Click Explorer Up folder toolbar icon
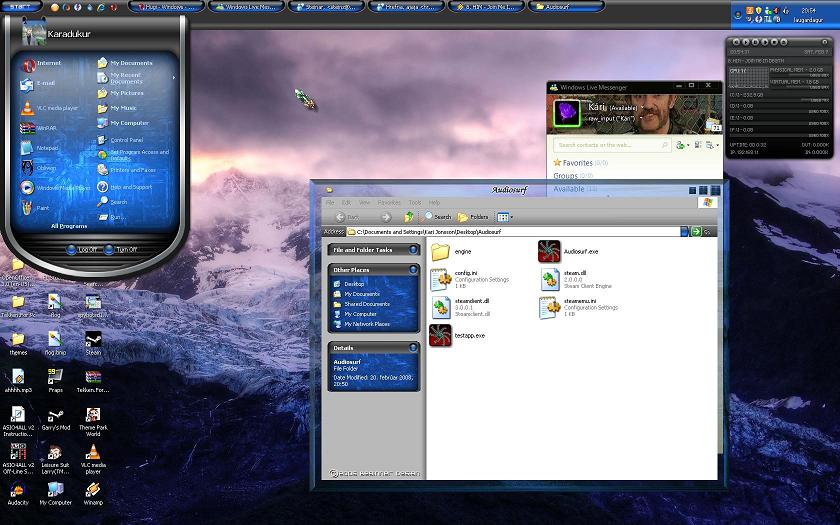 tap(409, 216)
